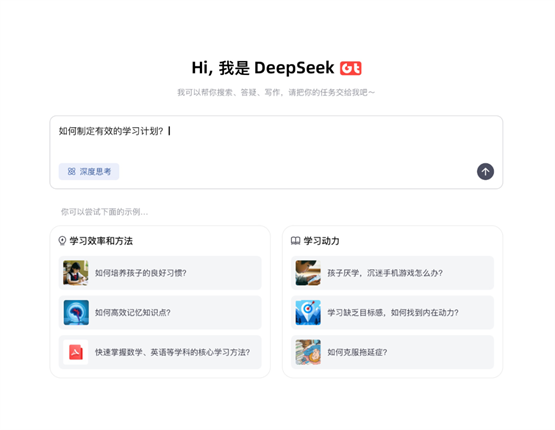555x430 pixels.
Task: Click the 你可以尝试下面的示例 hint text
Action: coord(104,212)
